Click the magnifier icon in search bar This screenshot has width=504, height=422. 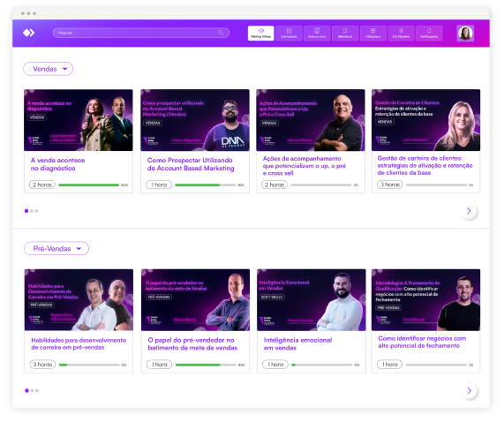pyautogui.click(x=221, y=33)
